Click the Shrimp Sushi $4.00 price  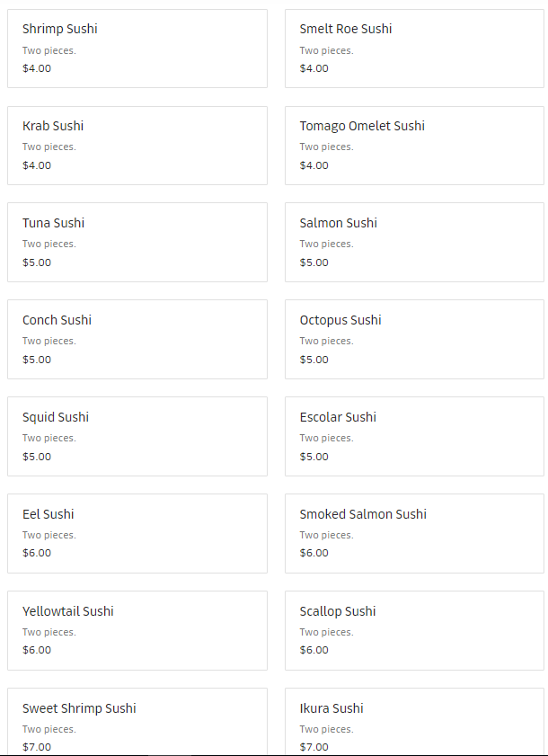[37, 68]
